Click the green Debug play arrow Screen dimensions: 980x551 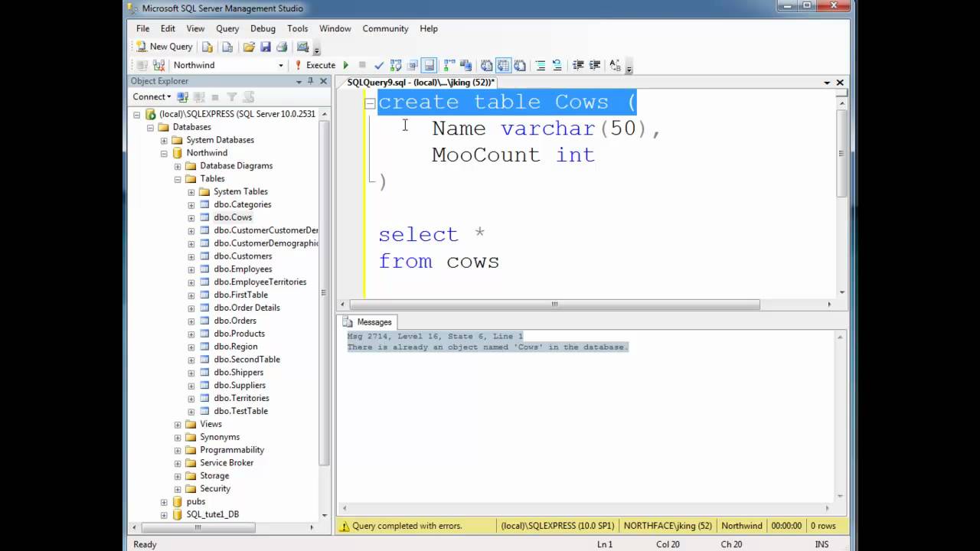pos(346,65)
